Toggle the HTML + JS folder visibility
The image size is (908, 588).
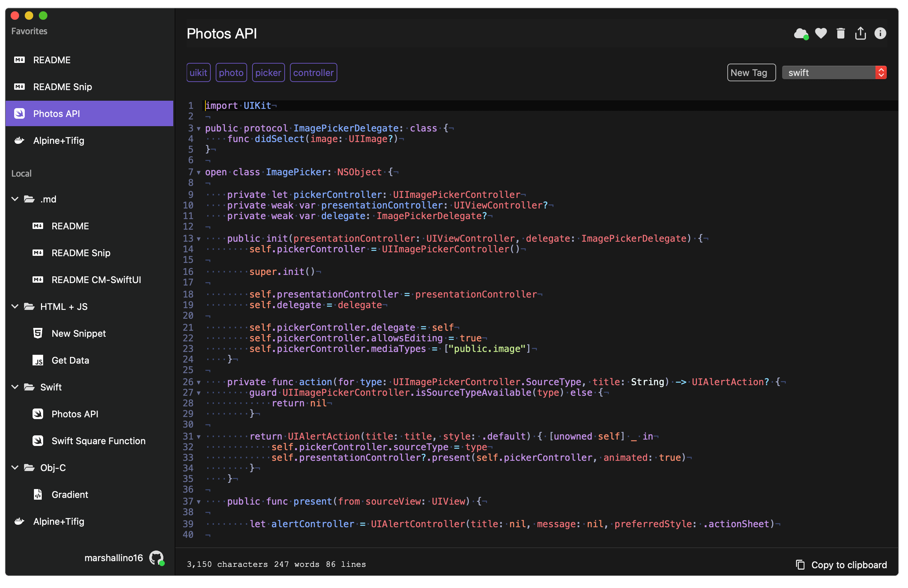click(15, 306)
